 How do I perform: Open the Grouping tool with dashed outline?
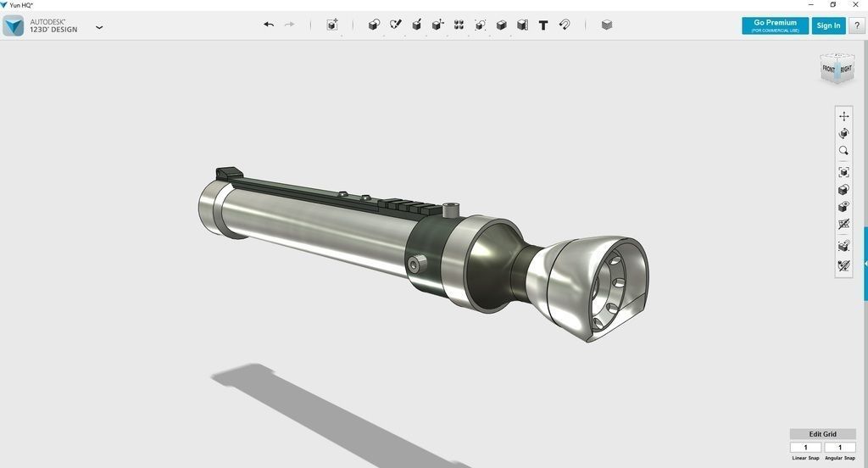[x=480, y=25]
